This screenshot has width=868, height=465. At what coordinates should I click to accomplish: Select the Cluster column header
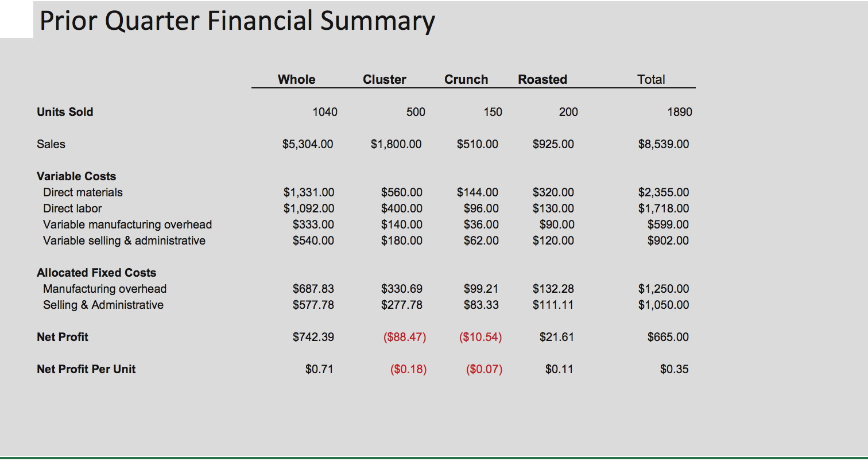tap(384, 80)
